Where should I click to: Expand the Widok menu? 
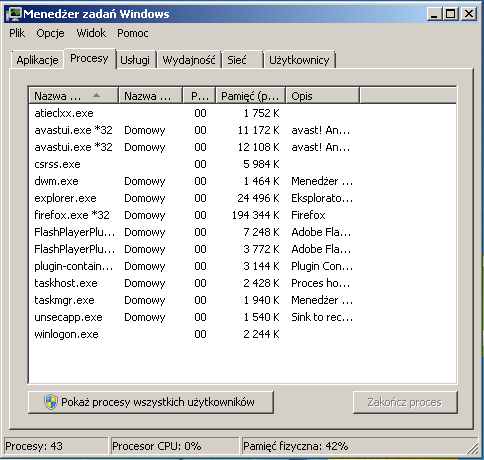click(91, 33)
